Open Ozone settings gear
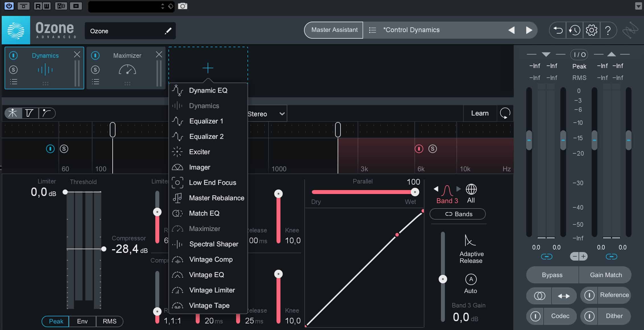This screenshot has height=330, width=644. 591,30
